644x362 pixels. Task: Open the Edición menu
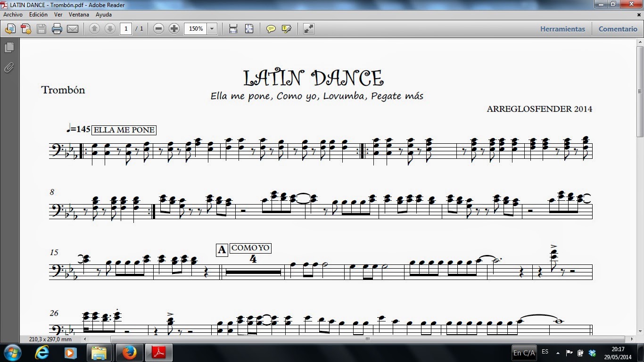click(38, 15)
